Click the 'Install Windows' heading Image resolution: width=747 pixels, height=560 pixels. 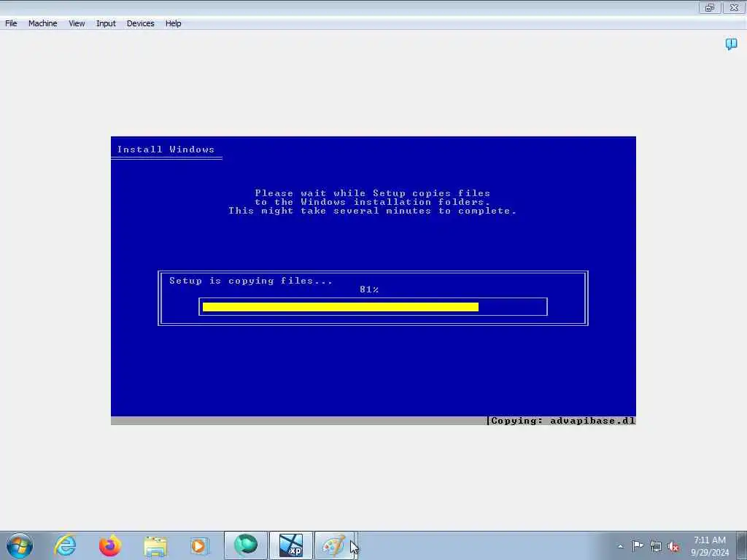(x=166, y=149)
